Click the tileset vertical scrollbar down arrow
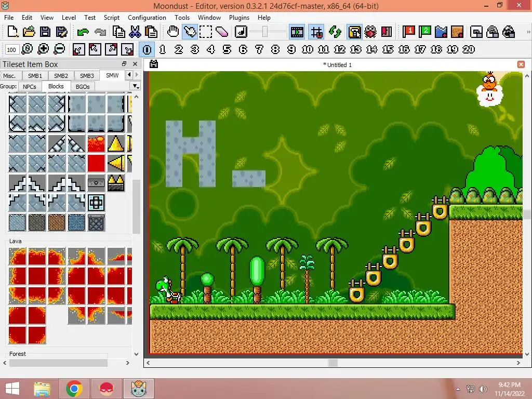 pos(137,354)
